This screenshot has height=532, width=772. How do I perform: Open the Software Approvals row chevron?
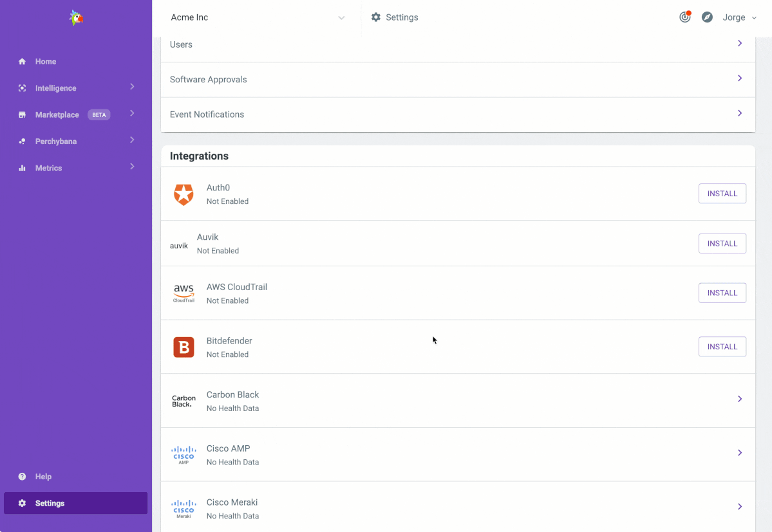coord(740,78)
